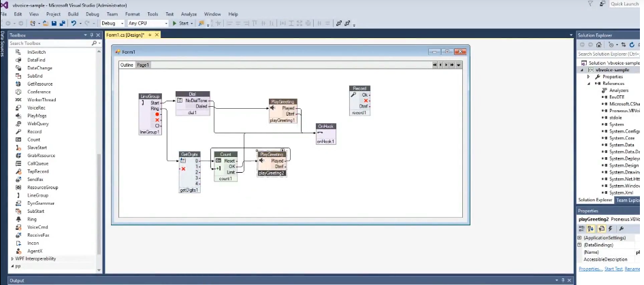
Task: Click the Start Test link
Action: click(613, 269)
